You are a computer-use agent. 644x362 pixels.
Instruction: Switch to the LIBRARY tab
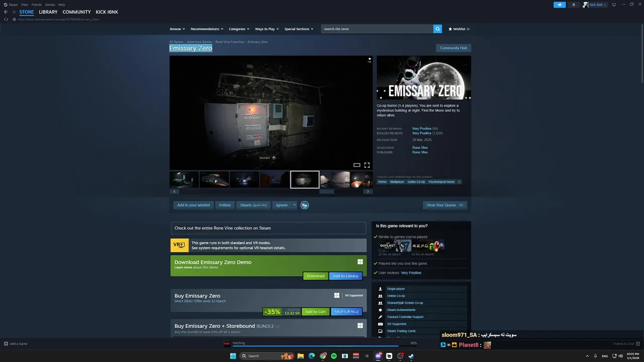pos(48,12)
